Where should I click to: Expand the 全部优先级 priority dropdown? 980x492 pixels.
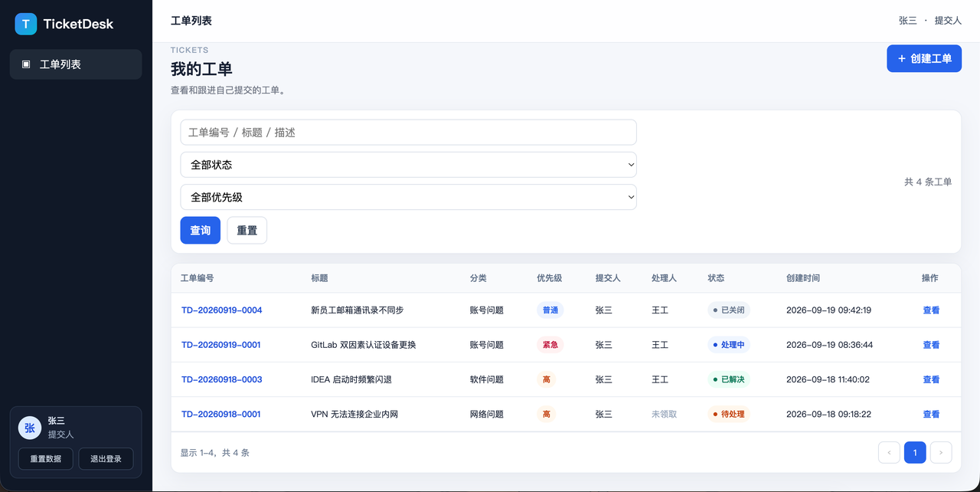pyautogui.click(x=408, y=197)
